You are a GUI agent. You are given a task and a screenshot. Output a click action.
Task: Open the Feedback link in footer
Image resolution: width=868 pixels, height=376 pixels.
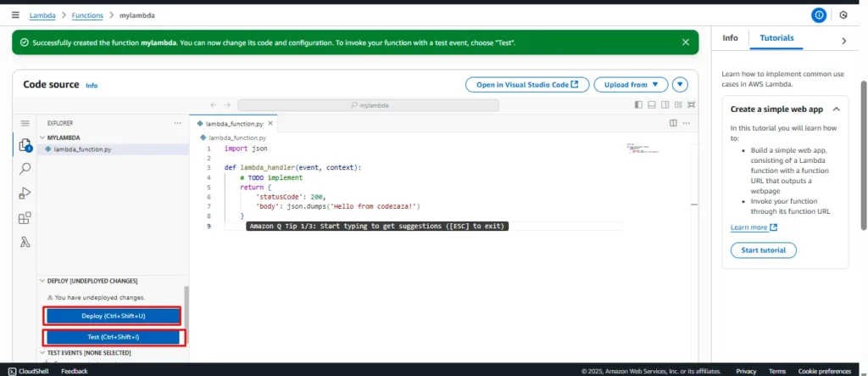75,371
